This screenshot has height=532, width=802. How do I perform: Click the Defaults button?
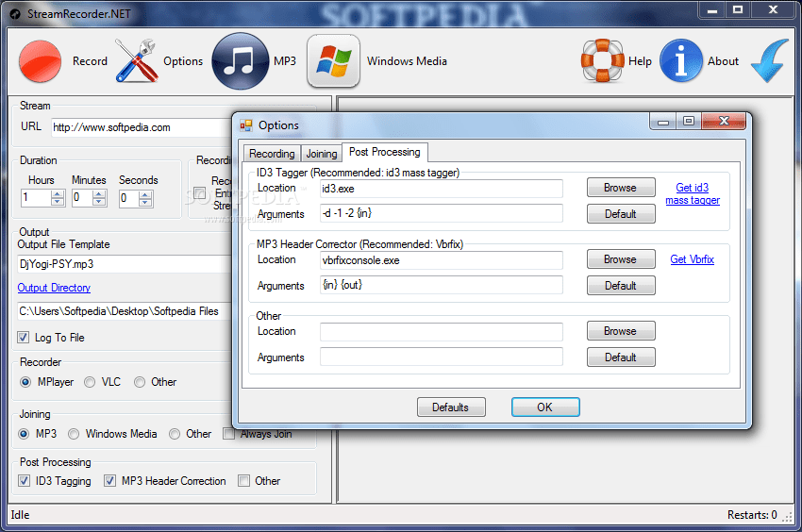point(451,407)
